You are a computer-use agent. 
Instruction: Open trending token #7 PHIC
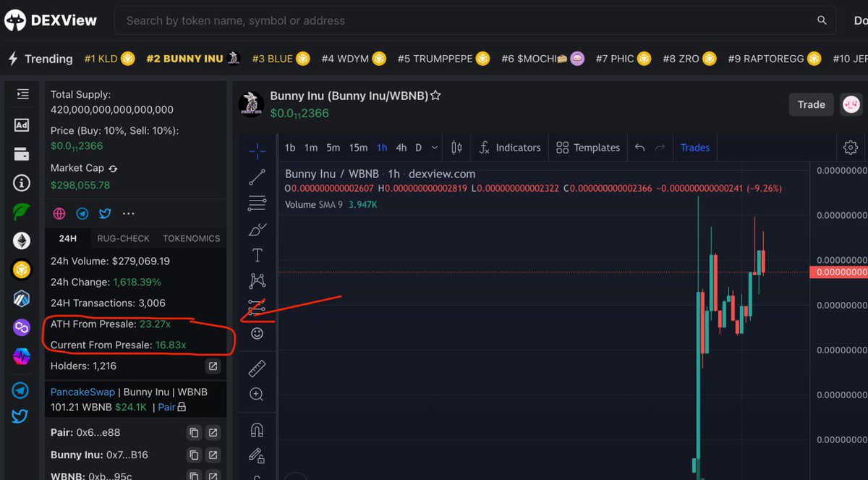(x=624, y=59)
